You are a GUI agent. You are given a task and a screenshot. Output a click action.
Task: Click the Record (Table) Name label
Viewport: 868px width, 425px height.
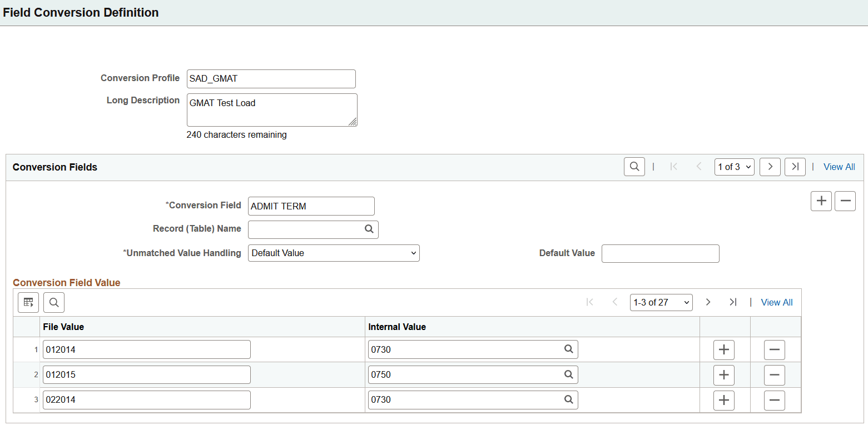(x=197, y=228)
